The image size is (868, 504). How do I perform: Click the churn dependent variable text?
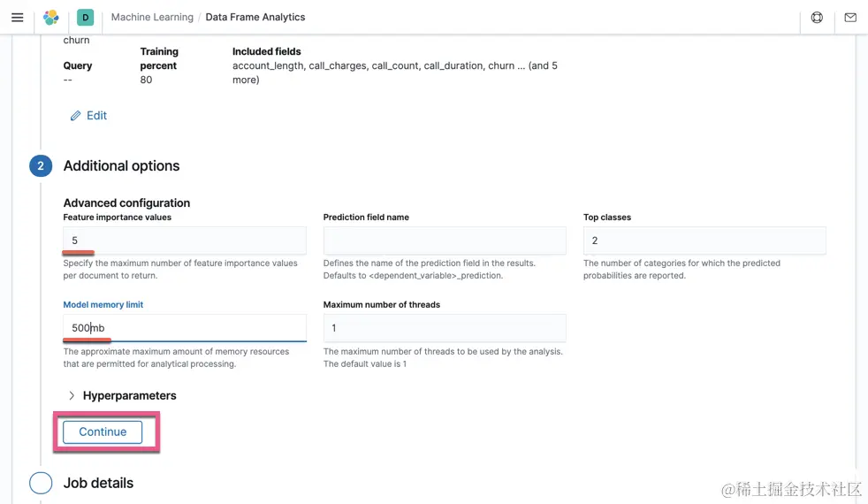tap(76, 40)
